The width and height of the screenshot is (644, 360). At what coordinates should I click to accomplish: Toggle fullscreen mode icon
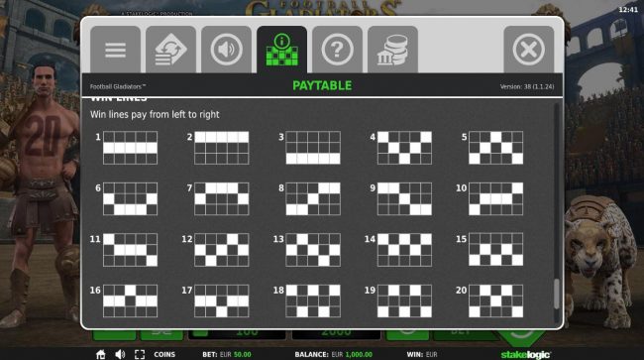pyautogui.click(x=140, y=354)
